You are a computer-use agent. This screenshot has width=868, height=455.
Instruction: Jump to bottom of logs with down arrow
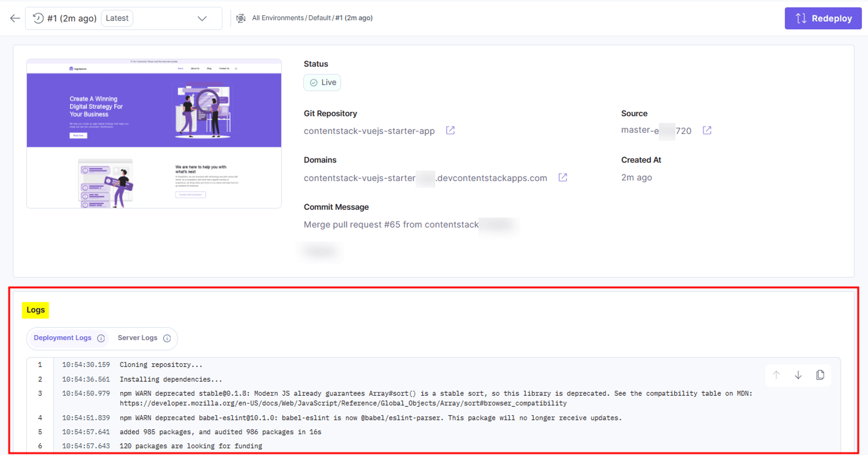click(x=798, y=375)
